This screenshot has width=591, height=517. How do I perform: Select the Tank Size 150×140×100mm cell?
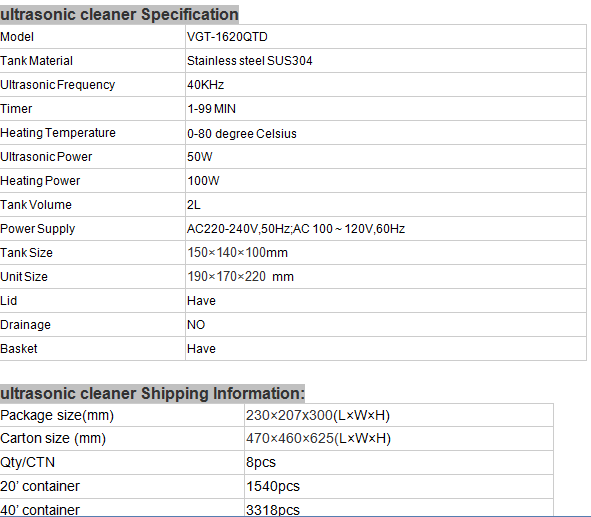point(386,253)
